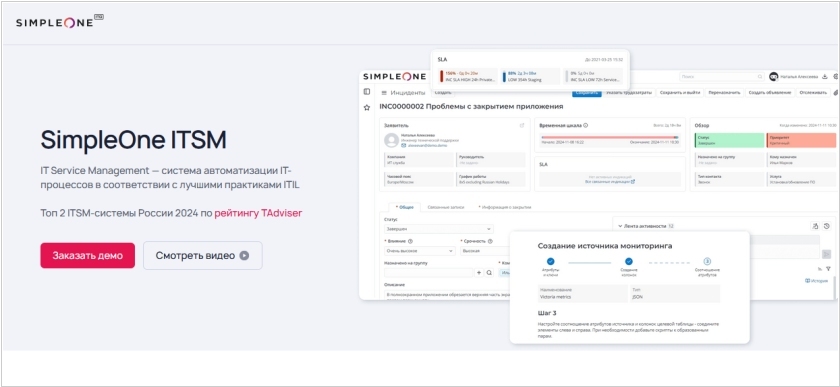Viewport: 840px width, 387px height.
Task: Click the play icon in Смотреть видео
Action: coord(244,256)
